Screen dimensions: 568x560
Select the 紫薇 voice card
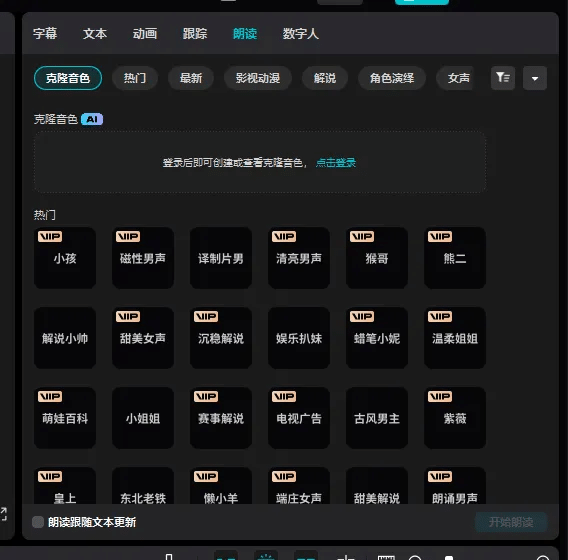455,418
